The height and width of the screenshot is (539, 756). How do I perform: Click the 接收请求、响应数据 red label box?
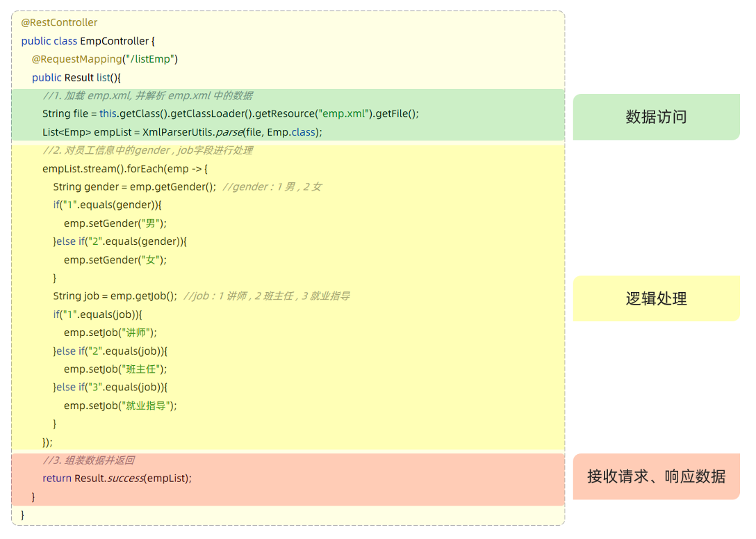pyautogui.click(x=656, y=476)
